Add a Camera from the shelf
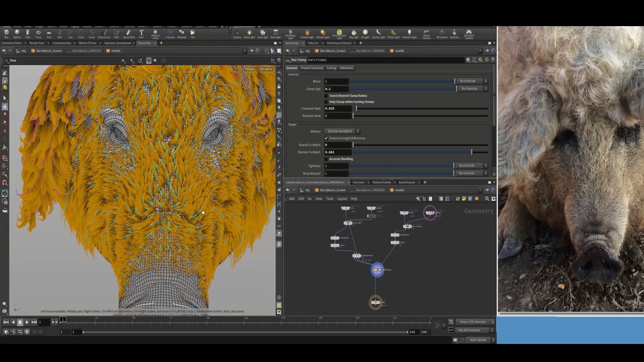Image resolution: width=644 pixels, height=362 pixels. pyautogui.click(x=237, y=34)
